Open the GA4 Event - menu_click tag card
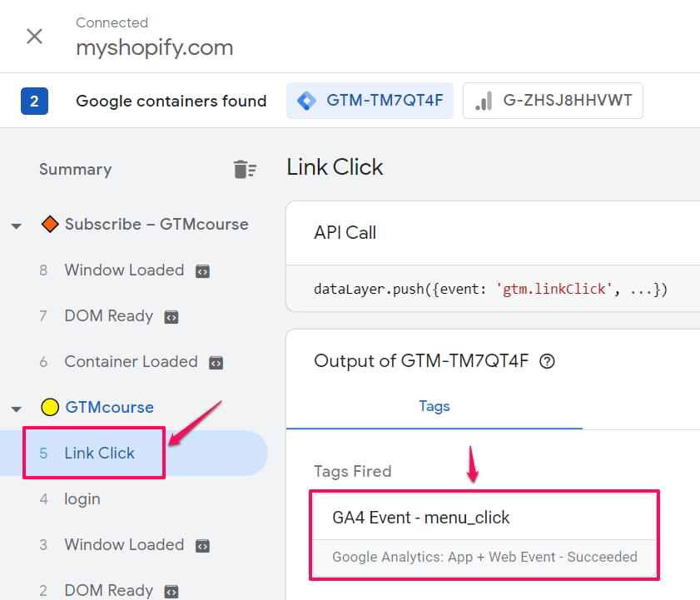The width and height of the screenshot is (700, 600). (484, 535)
